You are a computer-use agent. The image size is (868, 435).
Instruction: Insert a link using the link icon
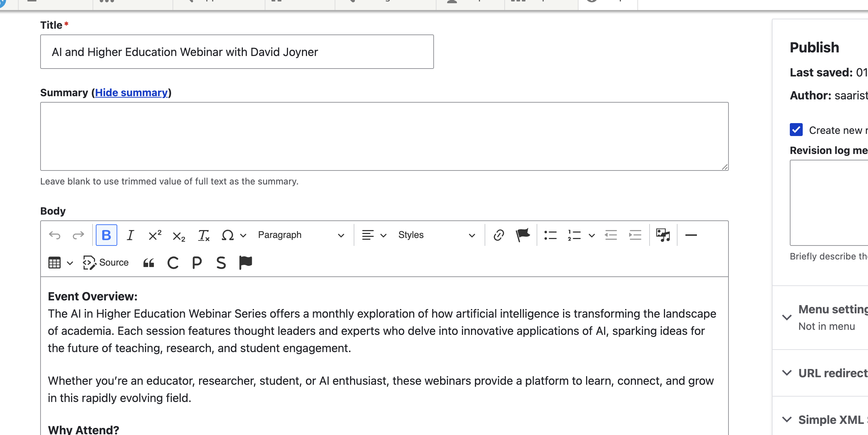tap(499, 235)
